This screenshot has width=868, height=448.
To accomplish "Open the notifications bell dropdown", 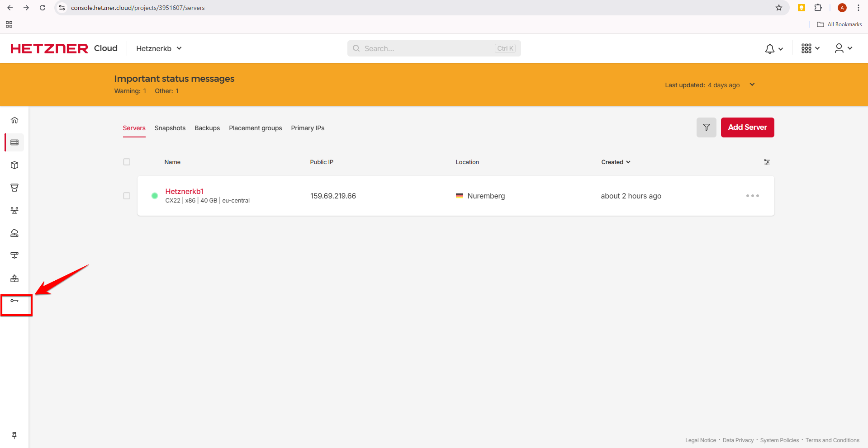I will click(x=773, y=49).
